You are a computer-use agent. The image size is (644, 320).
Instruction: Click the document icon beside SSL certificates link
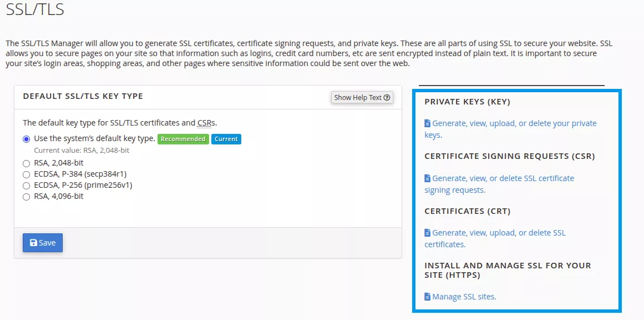tap(428, 233)
